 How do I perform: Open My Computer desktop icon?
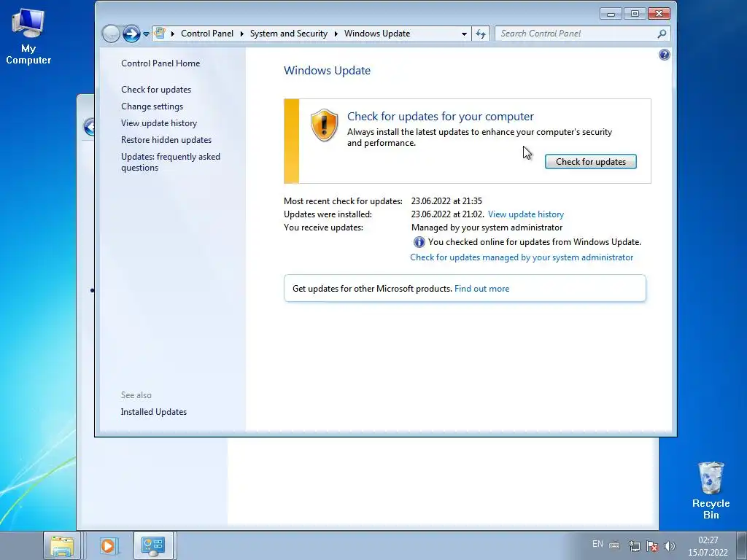click(28, 37)
